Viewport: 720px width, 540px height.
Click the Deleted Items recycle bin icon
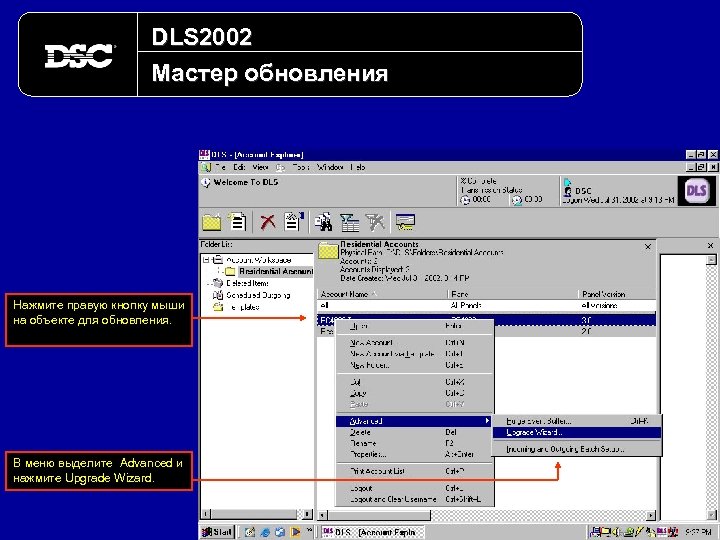[218, 283]
